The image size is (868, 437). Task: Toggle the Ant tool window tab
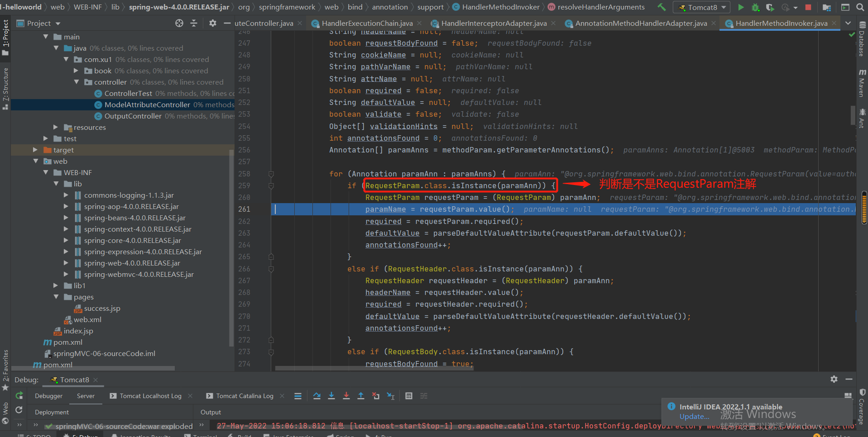(862, 118)
